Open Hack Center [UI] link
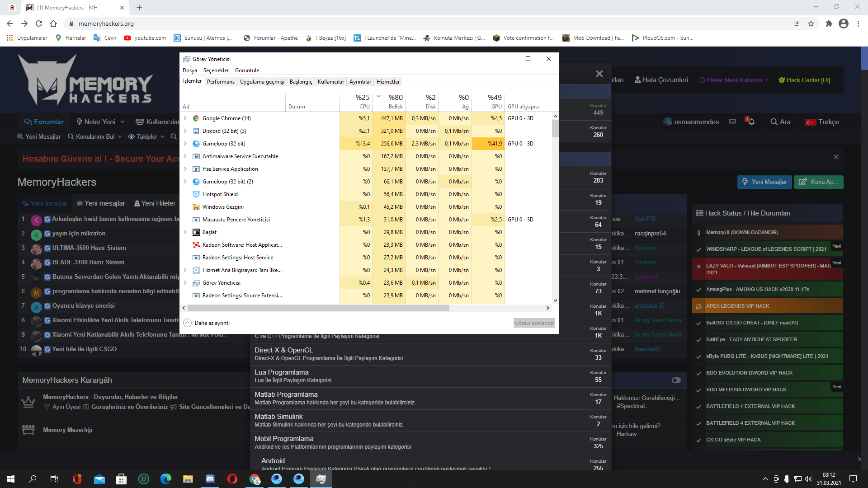Image resolution: width=868 pixels, height=488 pixels. pos(804,80)
